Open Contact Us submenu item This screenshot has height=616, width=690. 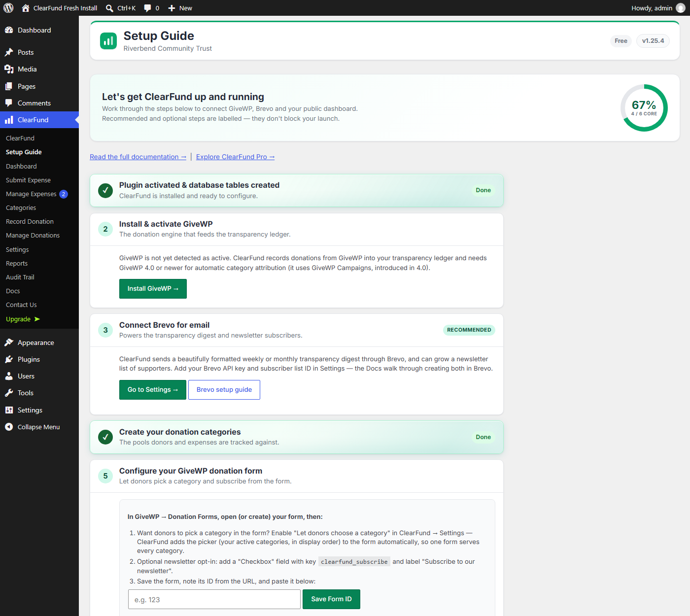click(21, 305)
